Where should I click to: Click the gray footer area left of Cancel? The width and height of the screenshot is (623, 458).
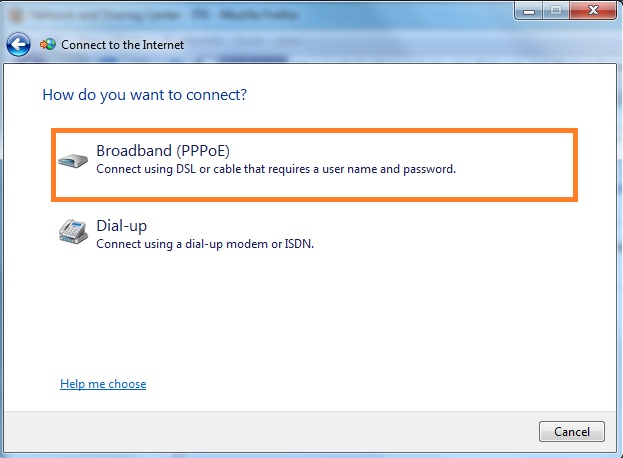(x=270, y=432)
